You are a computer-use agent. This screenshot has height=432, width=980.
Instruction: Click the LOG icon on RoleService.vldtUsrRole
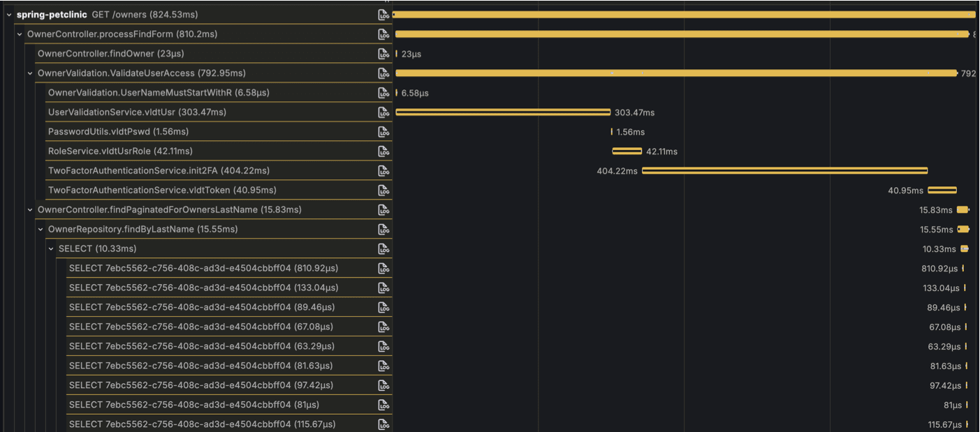tap(383, 151)
